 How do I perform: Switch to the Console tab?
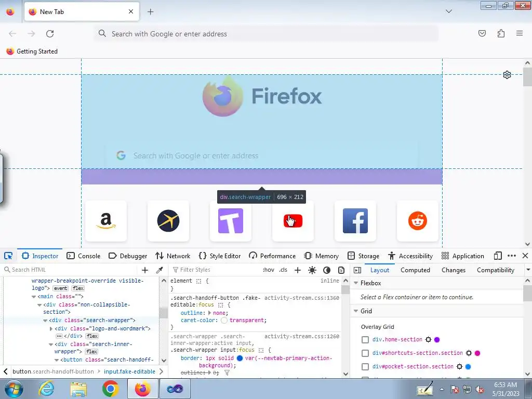(x=84, y=256)
